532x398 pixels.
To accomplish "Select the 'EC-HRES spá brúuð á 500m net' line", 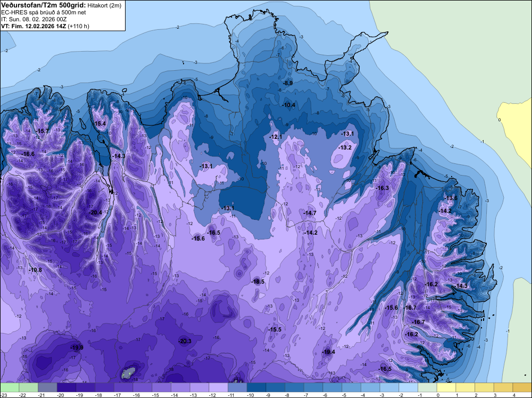I will coord(44,13).
